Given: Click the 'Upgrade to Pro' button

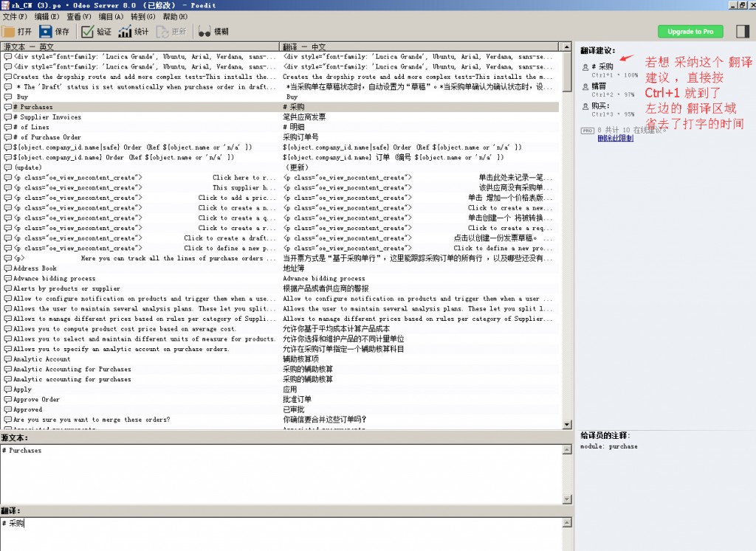Looking at the screenshot, I should pyautogui.click(x=690, y=32).
